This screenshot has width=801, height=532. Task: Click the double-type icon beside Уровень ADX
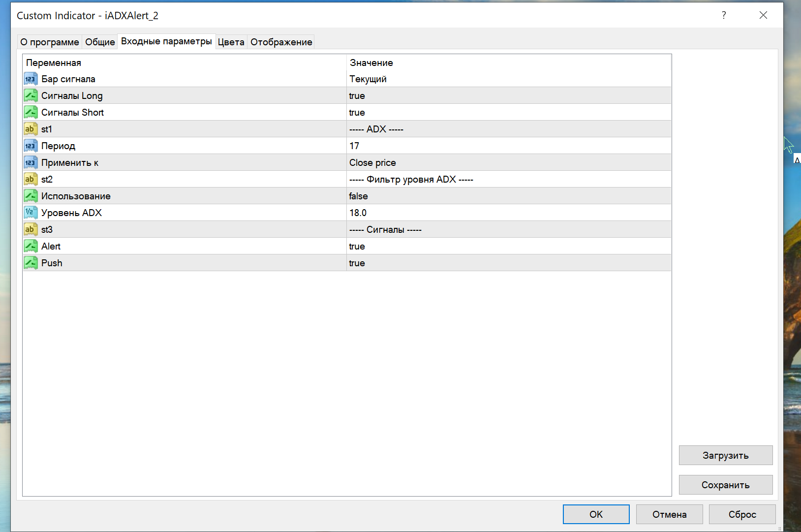[31, 213]
